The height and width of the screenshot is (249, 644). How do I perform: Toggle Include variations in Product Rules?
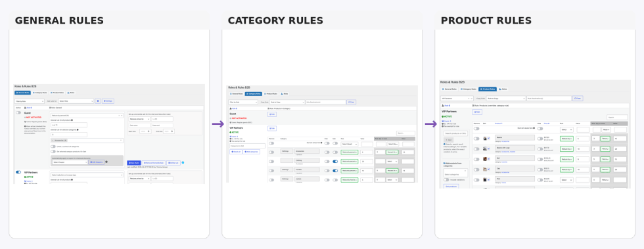(446, 179)
